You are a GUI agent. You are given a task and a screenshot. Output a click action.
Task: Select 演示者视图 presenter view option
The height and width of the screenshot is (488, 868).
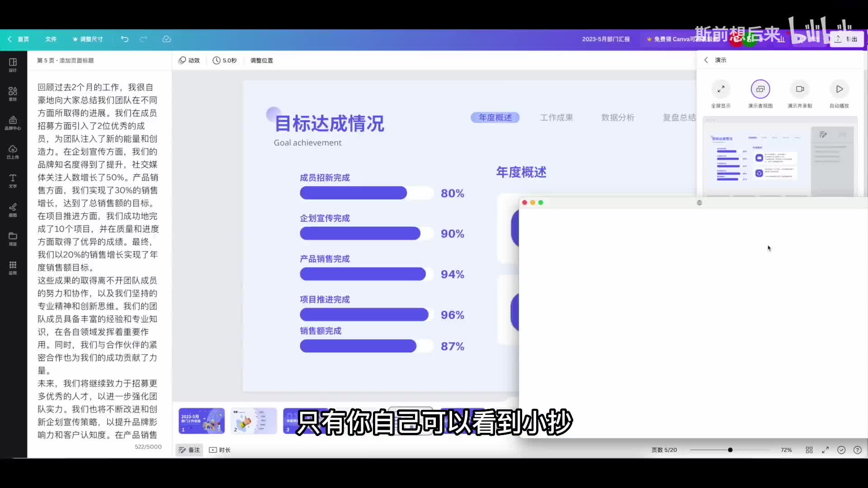click(760, 89)
